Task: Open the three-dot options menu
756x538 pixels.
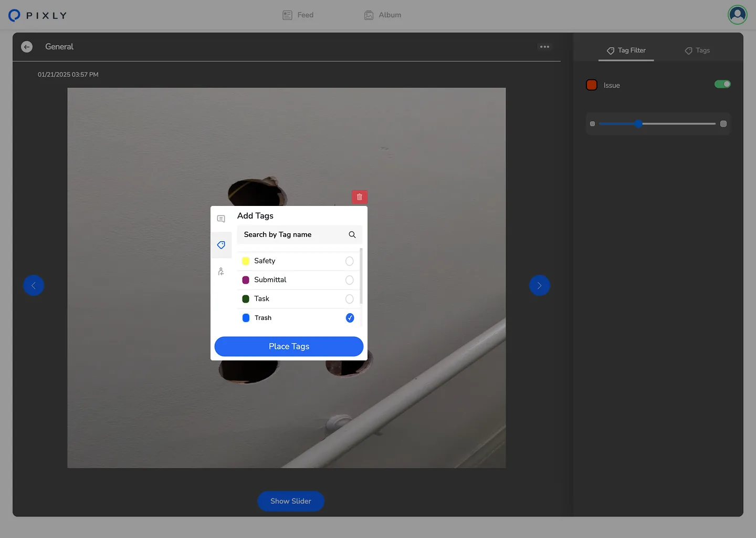Action: 544,47
